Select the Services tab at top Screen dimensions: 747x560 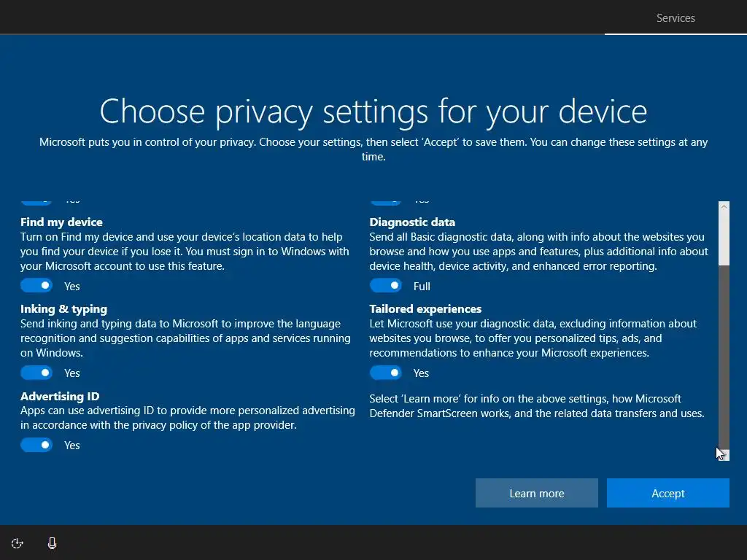676,18
